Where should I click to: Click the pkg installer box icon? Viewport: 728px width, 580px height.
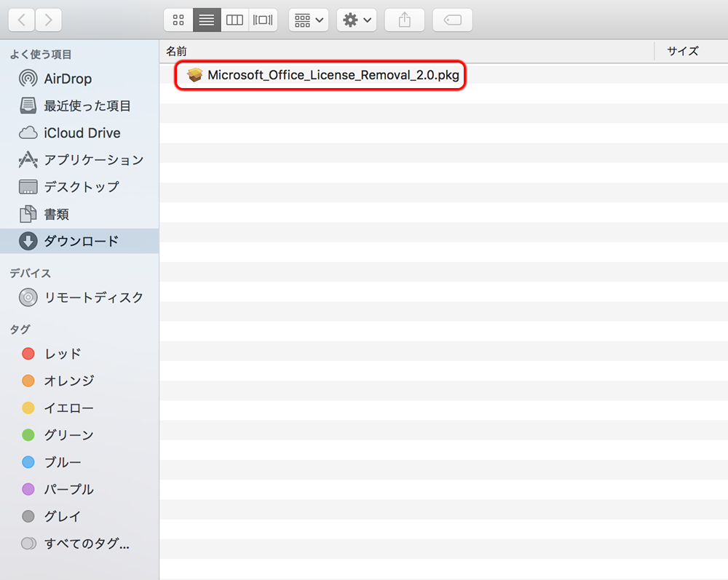[x=195, y=75]
